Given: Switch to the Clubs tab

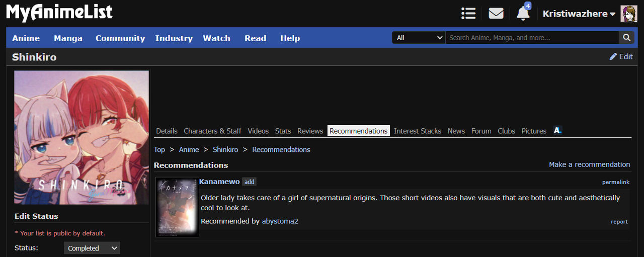Looking at the screenshot, I should point(507,131).
